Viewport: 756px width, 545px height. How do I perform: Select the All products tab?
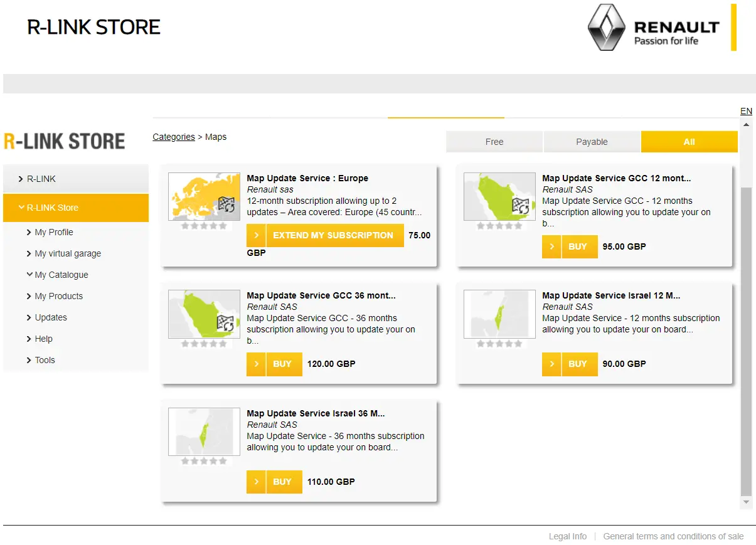(x=689, y=142)
